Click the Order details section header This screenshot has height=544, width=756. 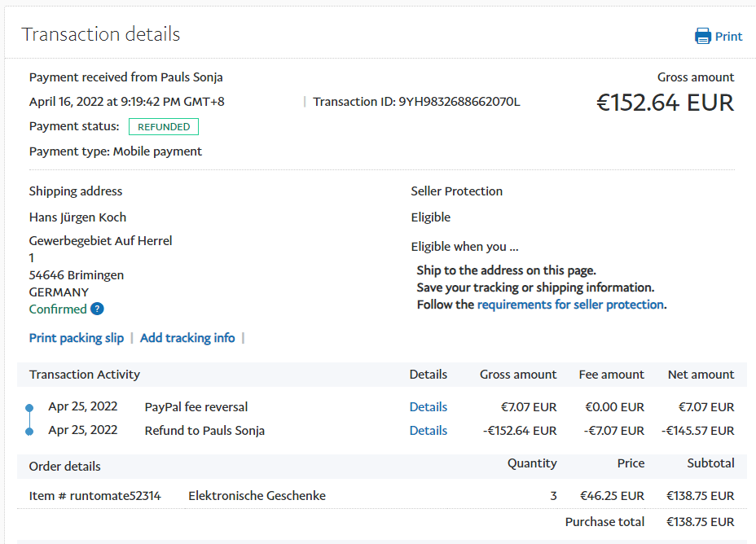(x=65, y=467)
